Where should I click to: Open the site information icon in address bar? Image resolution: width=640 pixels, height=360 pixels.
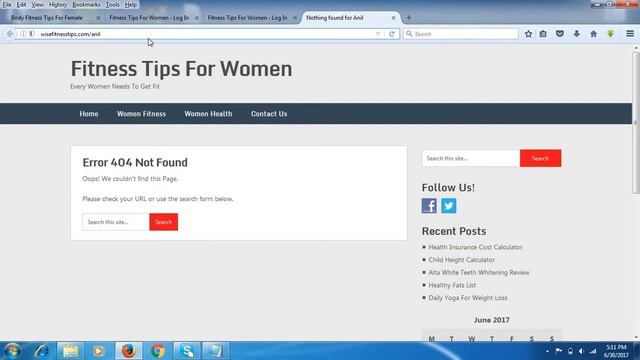tap(23, 34)
